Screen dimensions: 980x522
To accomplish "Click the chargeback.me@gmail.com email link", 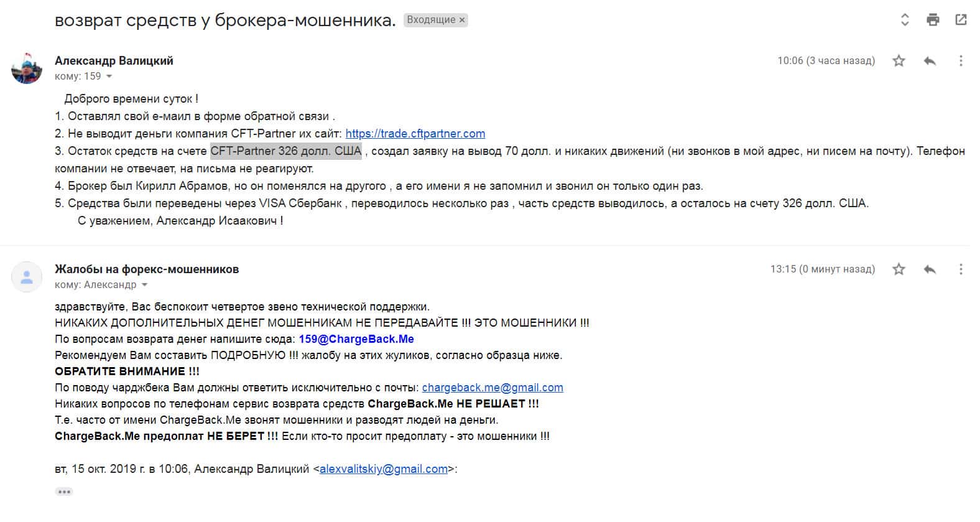I will pyautogui.click(x=492, y=388).
